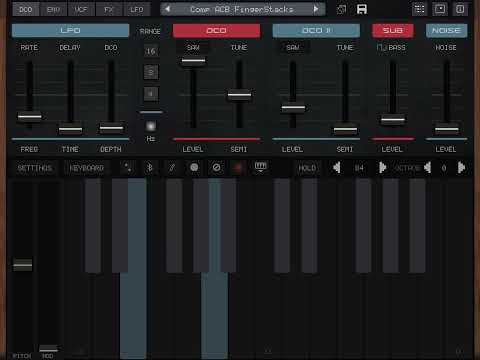Select range 16 button
The height and width of the screenshot is (360, 480).
(x=151, y=51)
